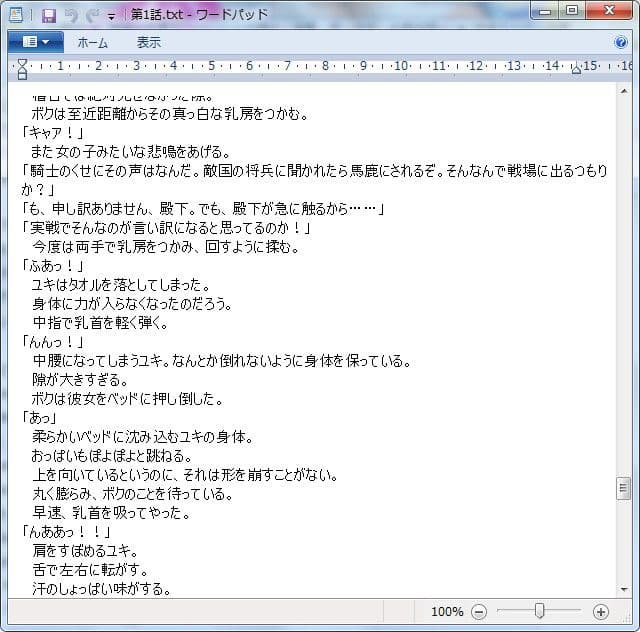Viewport: 640px width, 632px height.
Task: Click the right indent marker on ruler
Action: [x=575, y=69]
